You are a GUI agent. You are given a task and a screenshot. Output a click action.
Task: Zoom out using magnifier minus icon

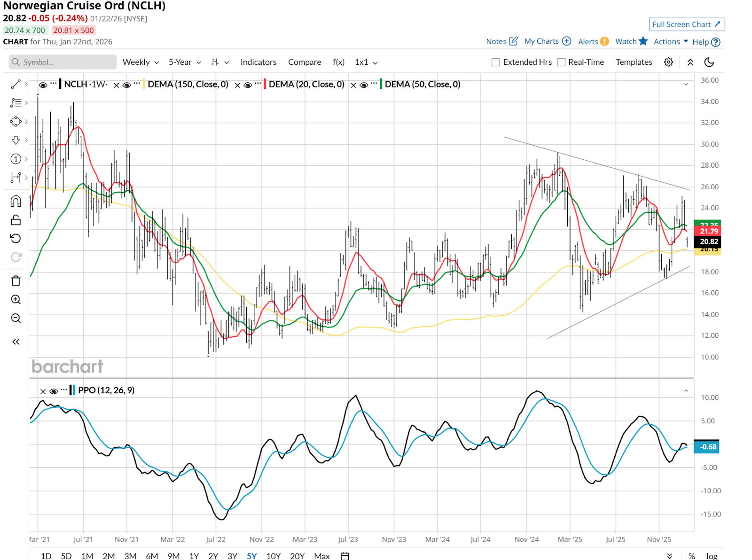click(x=16, y=319)
